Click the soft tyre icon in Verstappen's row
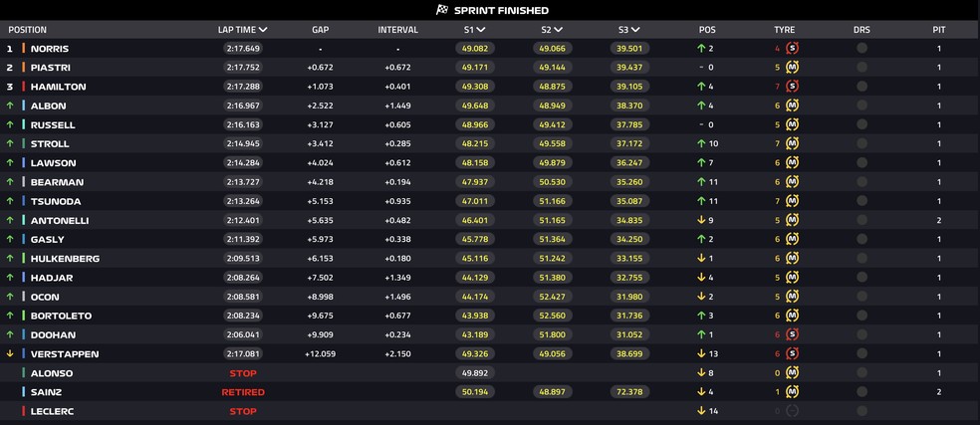This screenshot has width=980, height=425. pos(793,353)
